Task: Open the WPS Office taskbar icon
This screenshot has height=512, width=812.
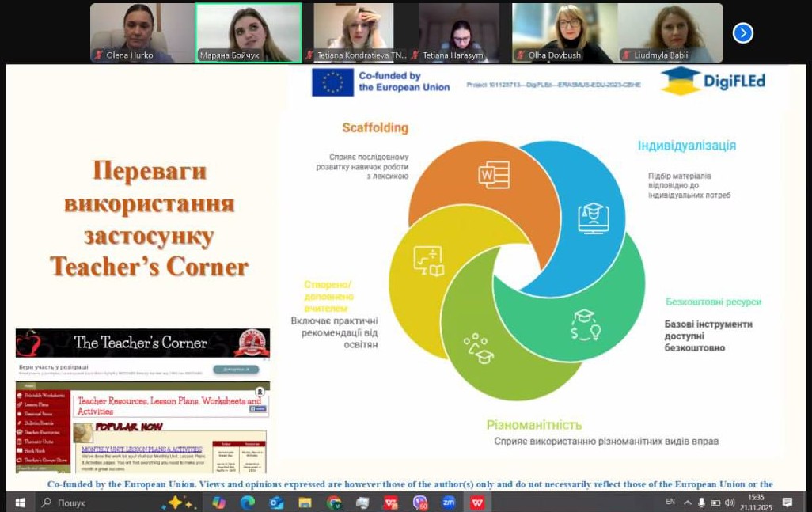Action: point(477,503)
